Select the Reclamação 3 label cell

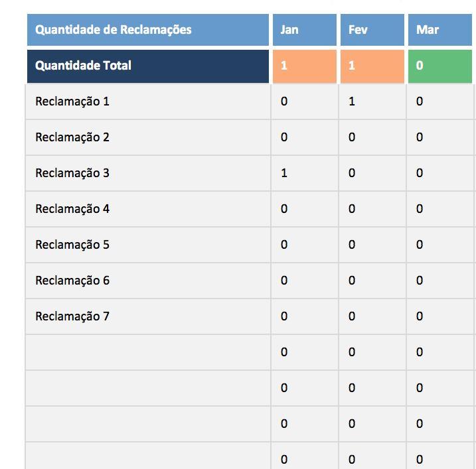(147, 174)
